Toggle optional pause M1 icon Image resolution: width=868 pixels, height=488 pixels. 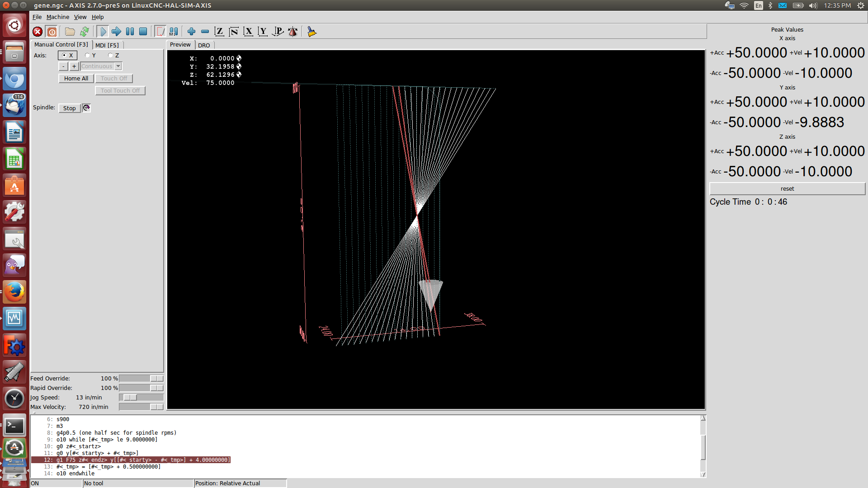174,32
